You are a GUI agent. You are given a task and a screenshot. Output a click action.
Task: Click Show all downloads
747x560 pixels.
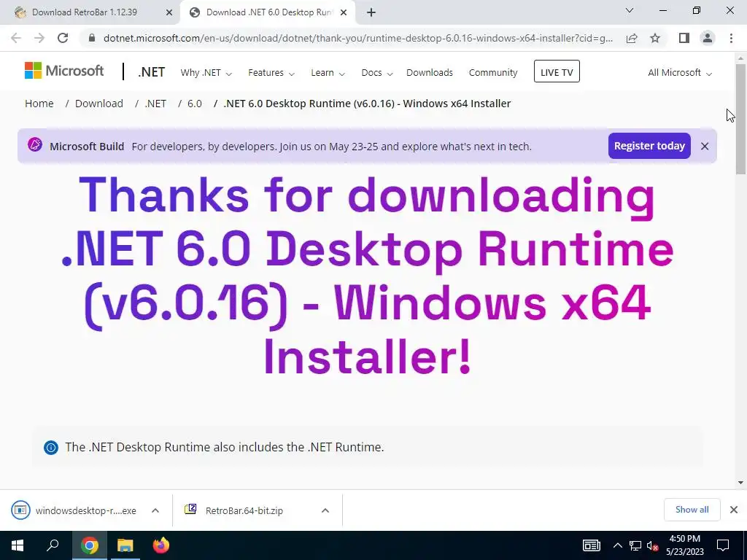(692, 510)
